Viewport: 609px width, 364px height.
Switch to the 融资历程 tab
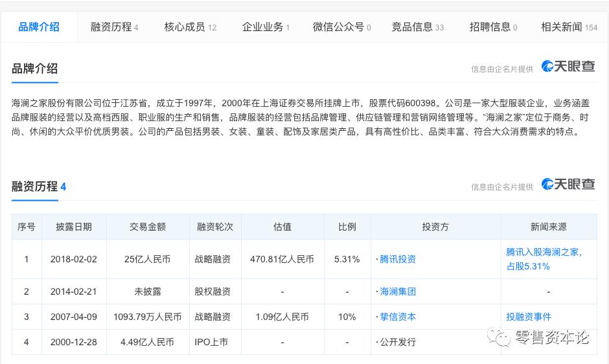click(x=114, y=27)
